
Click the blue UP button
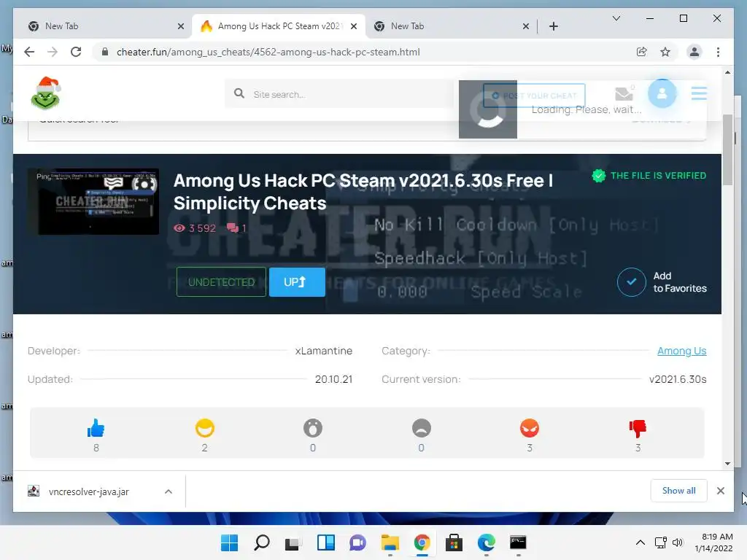pos(297,282)
